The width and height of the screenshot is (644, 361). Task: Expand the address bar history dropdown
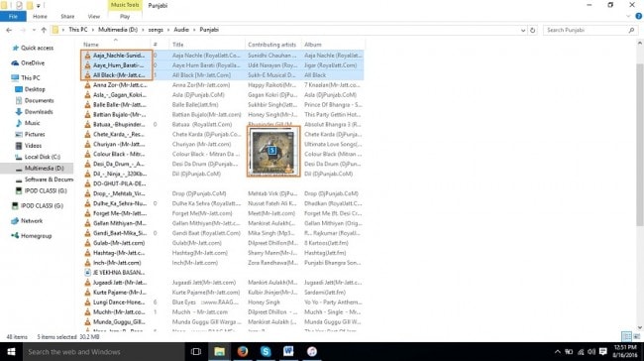523,30
